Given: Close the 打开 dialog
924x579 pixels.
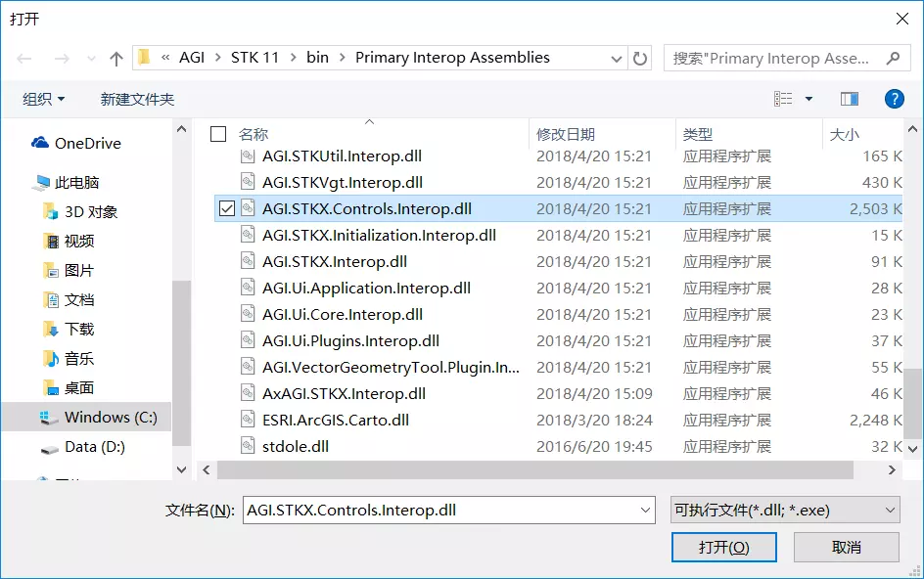Looking at the screenshot, I should pos(902,19).
